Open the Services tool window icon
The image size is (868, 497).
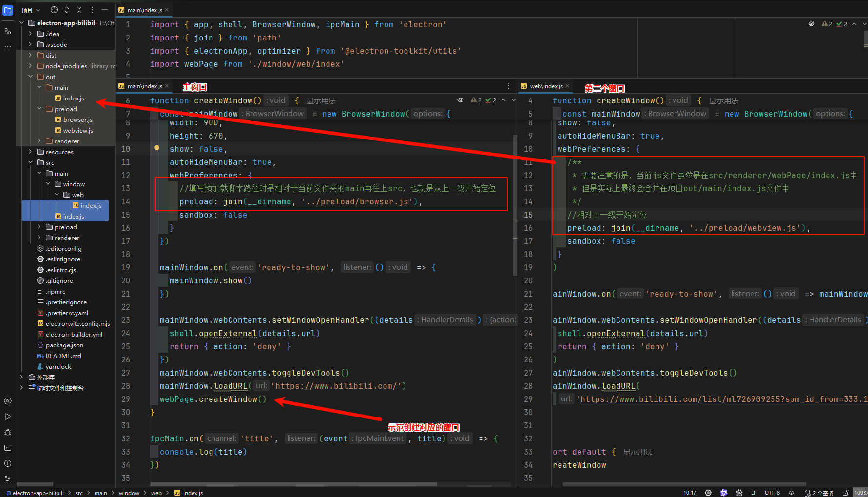[x=8, y=401]
